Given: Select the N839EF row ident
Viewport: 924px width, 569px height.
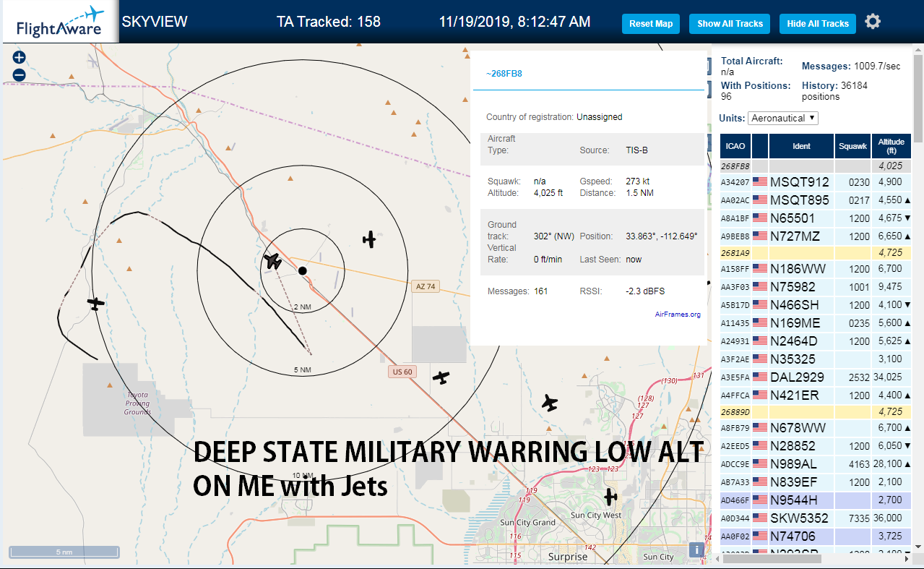Looking at the screenshot, I should pos(794,482).
